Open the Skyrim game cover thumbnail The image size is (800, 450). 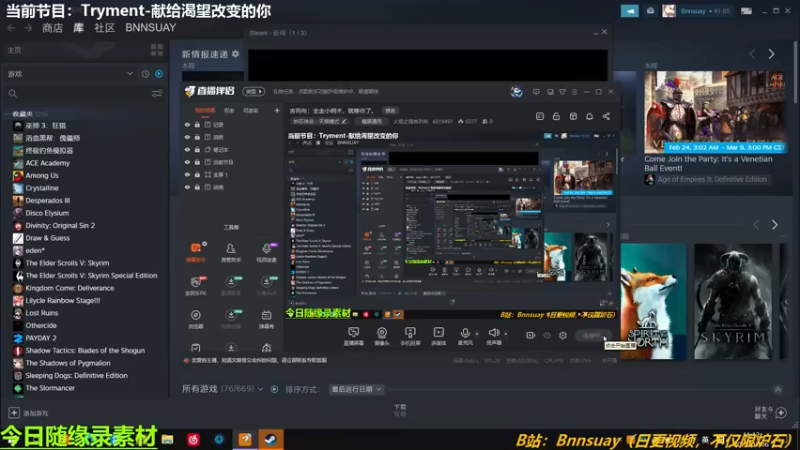(x=733, y=302)
